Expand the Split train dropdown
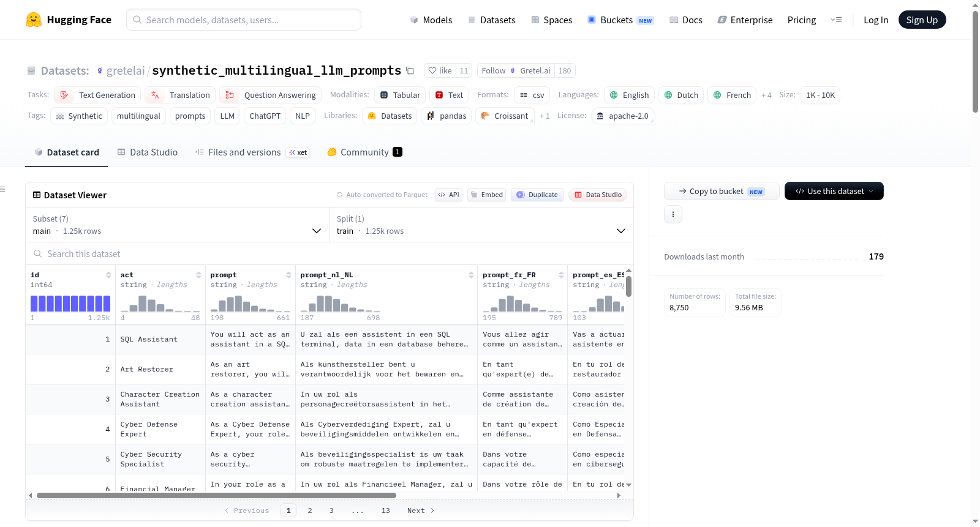This screenshot has height=527, width=980. (x=481, y=225)
